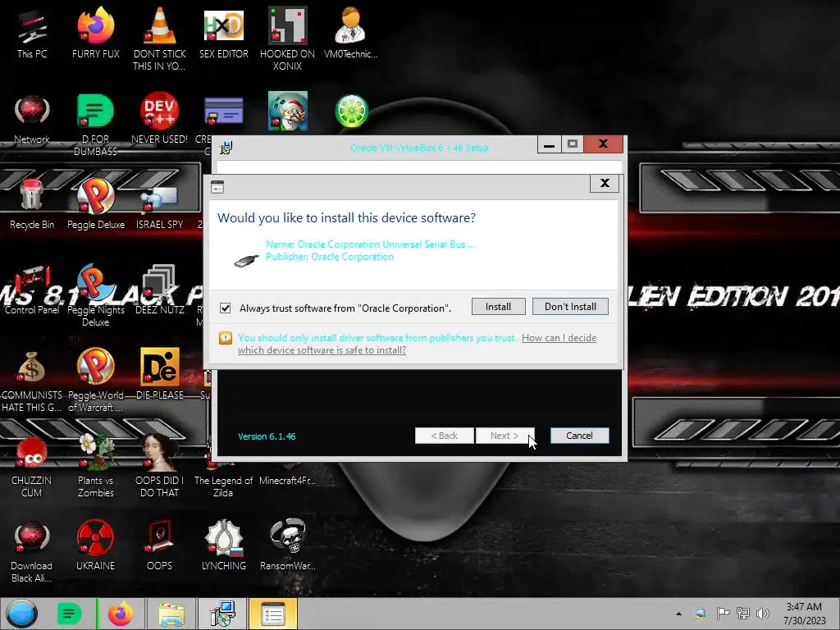Switch to VirtualBox installer taskbar button
The height and width of the screenshot is (630, 840).
pos(222,614)
